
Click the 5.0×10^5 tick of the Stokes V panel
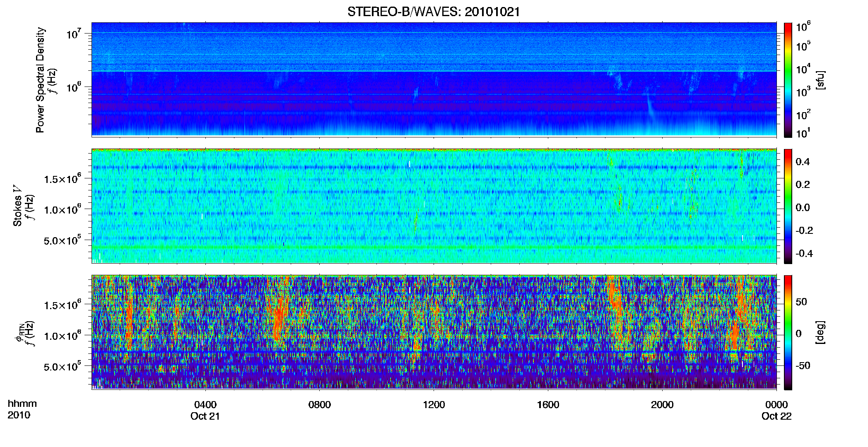[x=62, y=240]
